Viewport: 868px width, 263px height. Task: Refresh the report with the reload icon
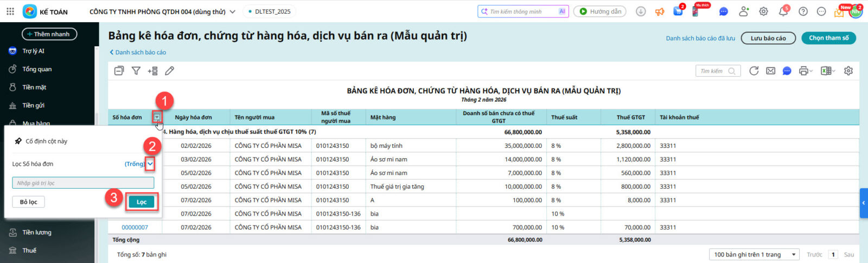click(754, 71)
